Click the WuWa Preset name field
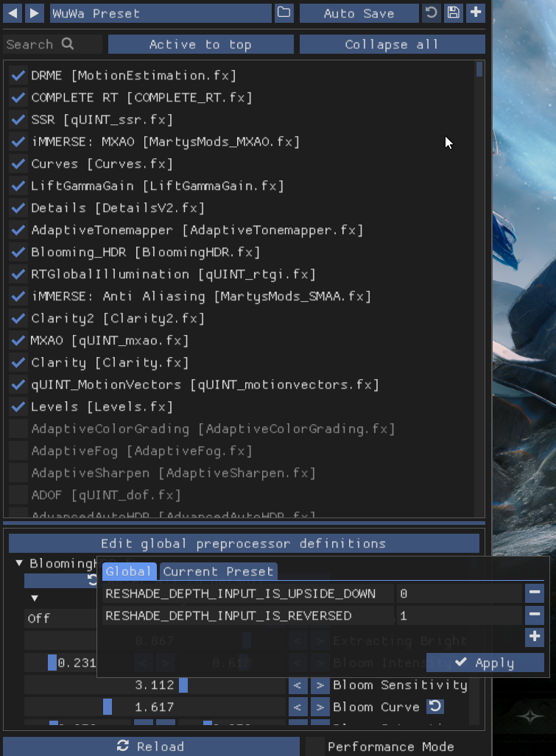The image size is (556, 756). [x=161, y=13]
